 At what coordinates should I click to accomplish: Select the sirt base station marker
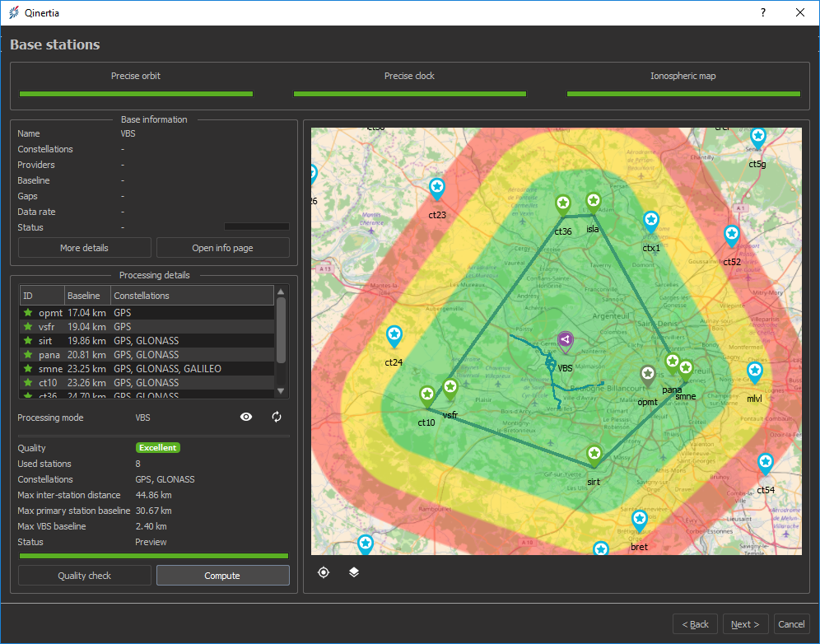pyautogui.click(x=594, y=453)
